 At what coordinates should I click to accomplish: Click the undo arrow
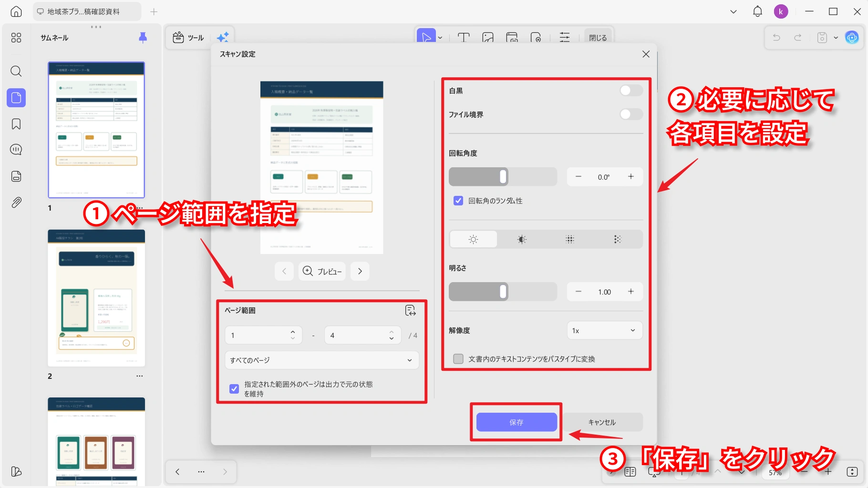click(776, 37)
